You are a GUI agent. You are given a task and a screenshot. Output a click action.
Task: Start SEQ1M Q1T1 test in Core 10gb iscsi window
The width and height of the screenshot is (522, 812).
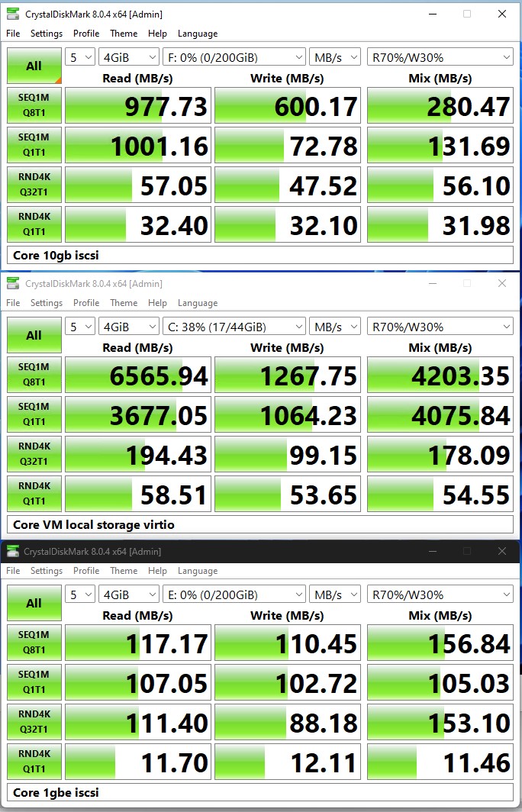[34, 145]
